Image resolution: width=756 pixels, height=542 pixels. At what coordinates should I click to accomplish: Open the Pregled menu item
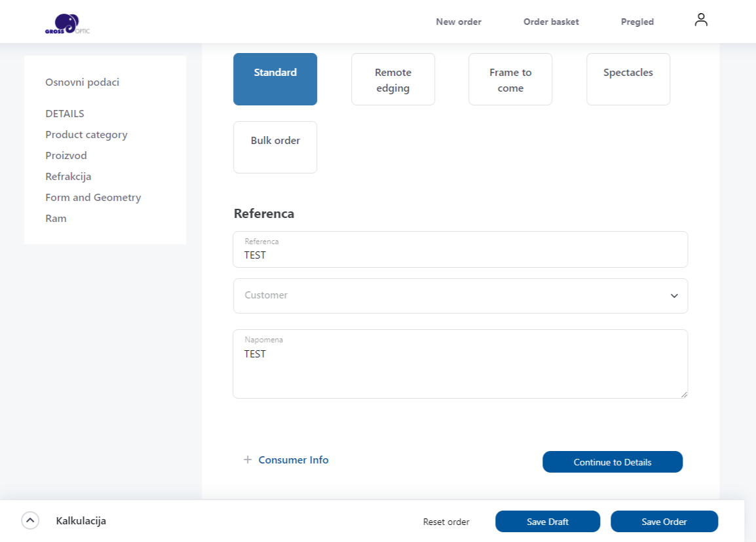[x=637, y=22]
